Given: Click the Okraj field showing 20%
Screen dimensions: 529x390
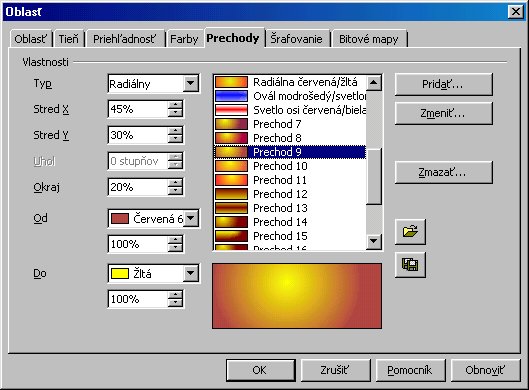Looking at the screenshot, I should tap(138, 187).
